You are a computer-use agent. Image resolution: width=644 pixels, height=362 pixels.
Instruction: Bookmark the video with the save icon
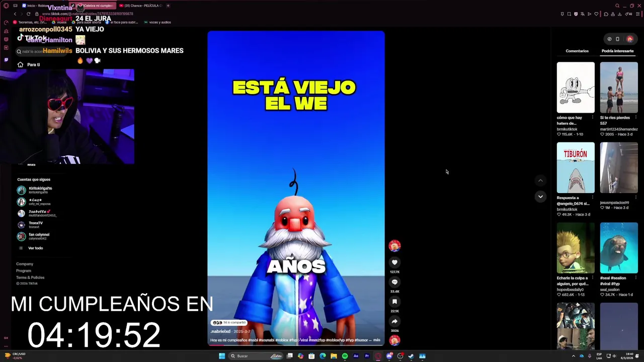(x=394, y=302)
